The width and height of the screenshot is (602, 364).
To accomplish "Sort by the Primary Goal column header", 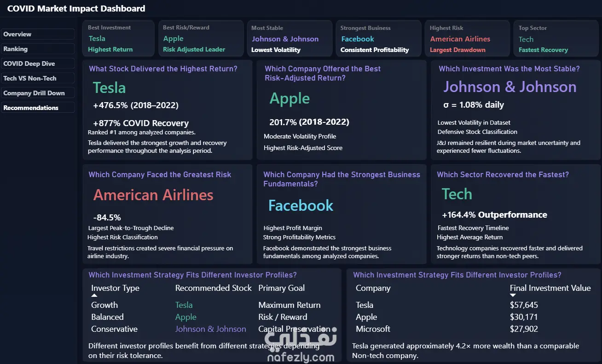I will click(x=282, y=288).
